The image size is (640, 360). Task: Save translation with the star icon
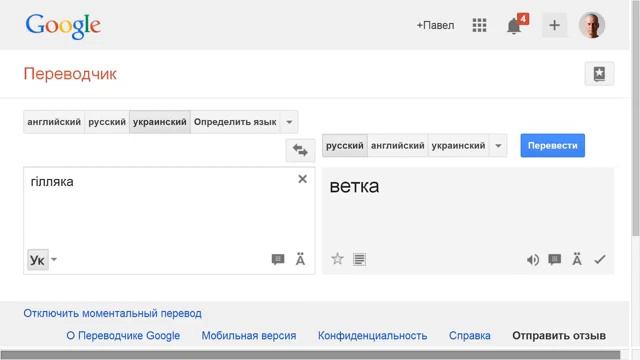pos(337,259)
